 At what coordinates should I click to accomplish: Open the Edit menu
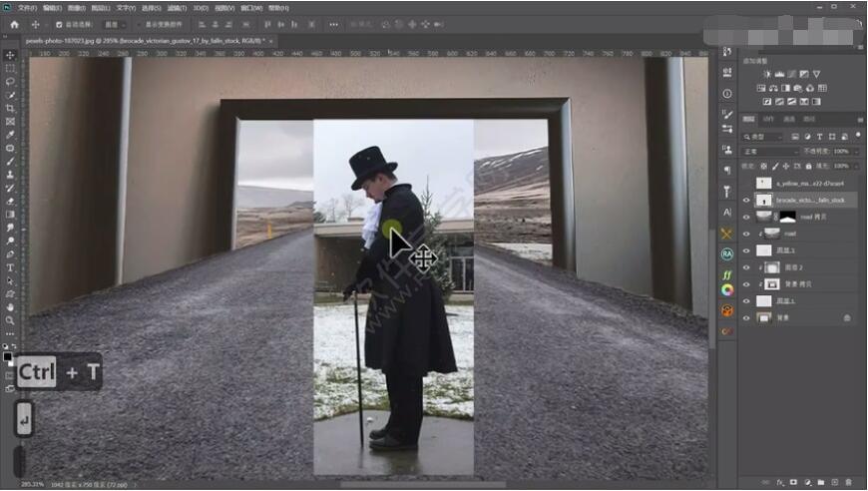[x=52, y=8]
